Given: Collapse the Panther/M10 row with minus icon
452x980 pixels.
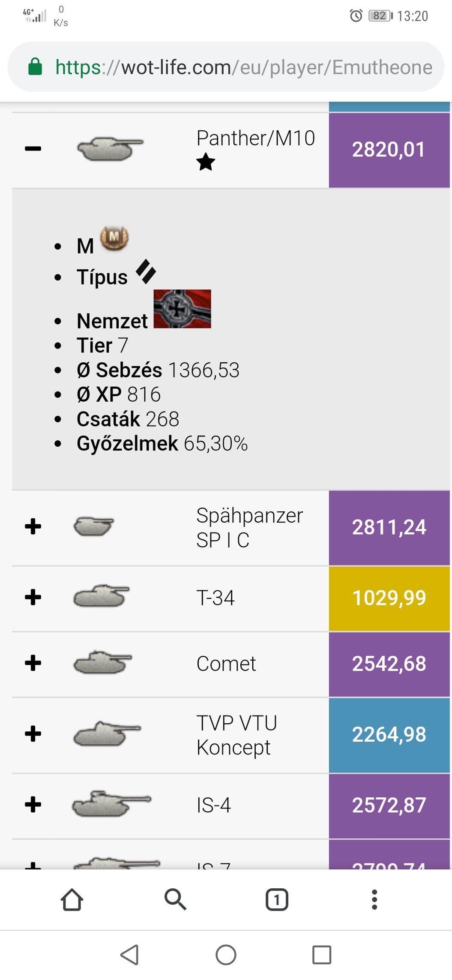Looking at the screenshot, I should (x=33, y=149).
